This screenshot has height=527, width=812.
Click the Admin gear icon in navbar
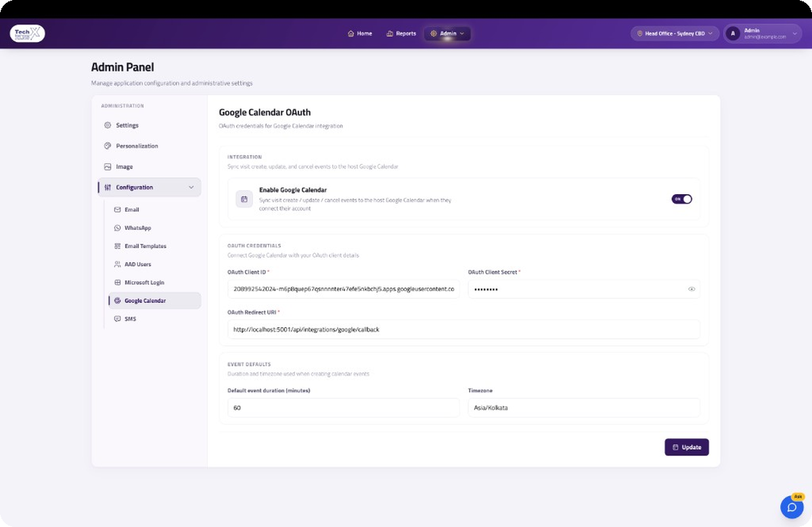(434, 33)
